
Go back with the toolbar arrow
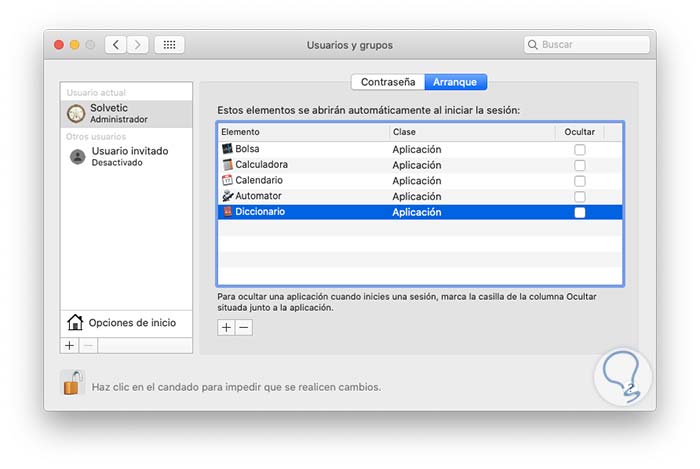[116, 45]
